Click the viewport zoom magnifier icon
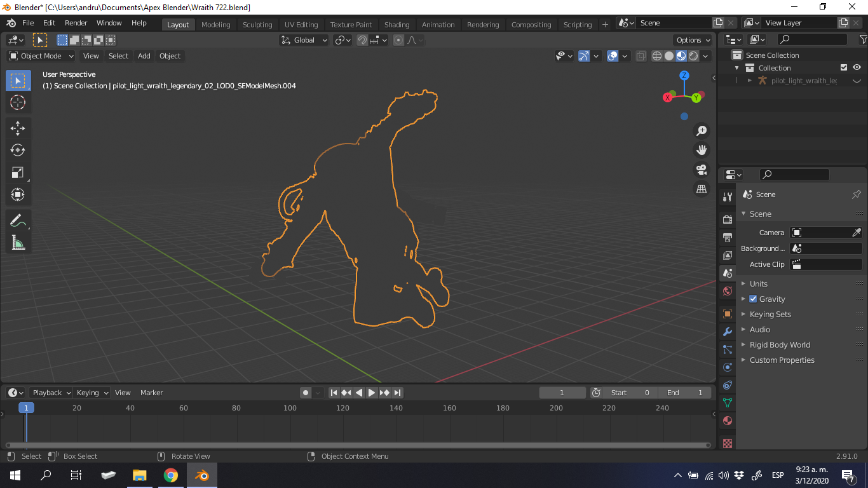The height and width of the screenshot is (488, 868). tap(702, 131)
